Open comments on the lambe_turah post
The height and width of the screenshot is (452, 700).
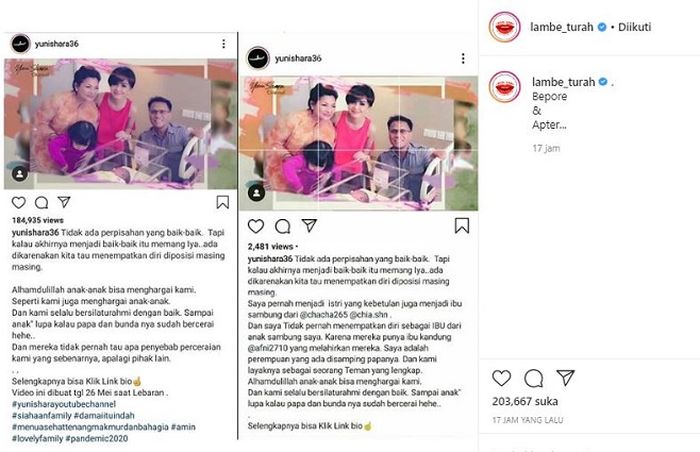pos(533,378)
